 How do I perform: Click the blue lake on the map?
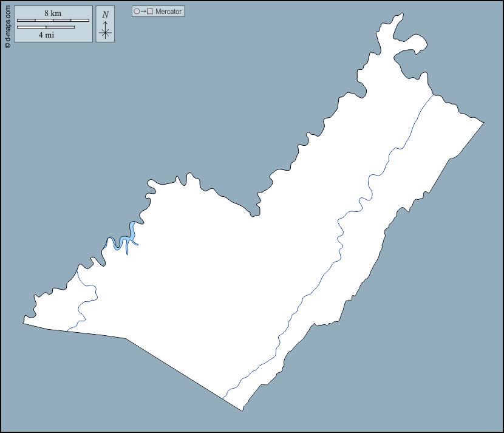[131, 231]
